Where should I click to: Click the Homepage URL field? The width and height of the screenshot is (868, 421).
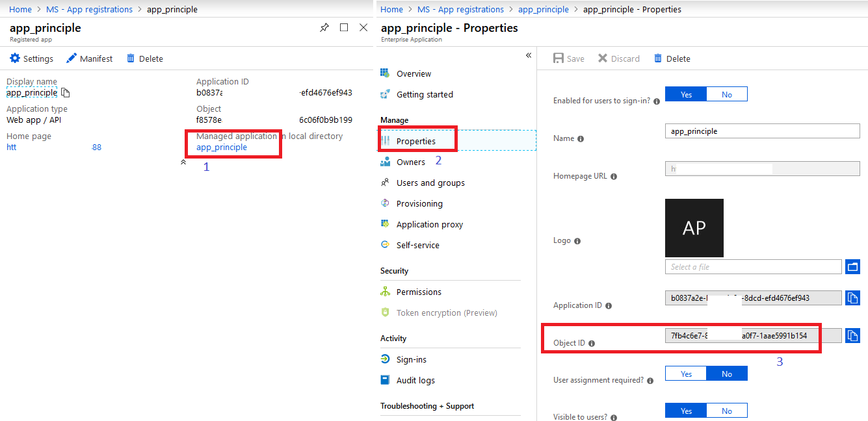point(762,168)
